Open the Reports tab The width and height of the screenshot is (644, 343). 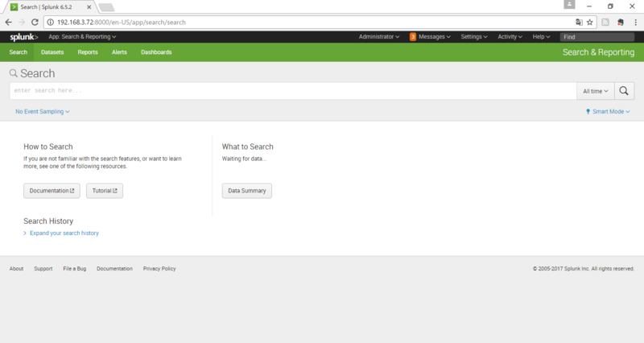[88, 52]
